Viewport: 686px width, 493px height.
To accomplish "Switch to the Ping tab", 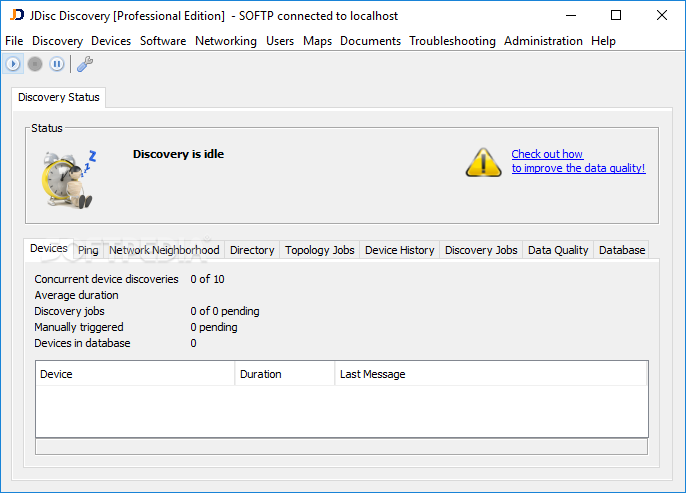I will [88, 250].
